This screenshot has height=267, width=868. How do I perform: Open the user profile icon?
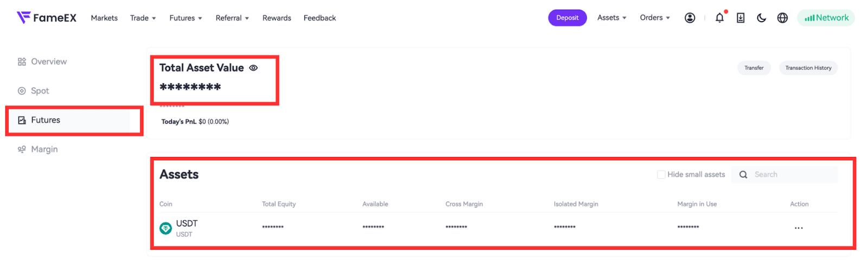(x=690, y=18)
